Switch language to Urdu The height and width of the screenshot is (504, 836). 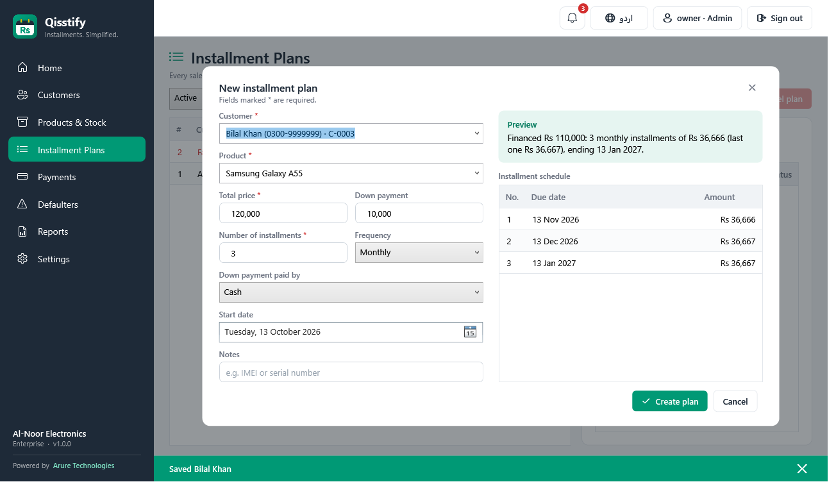click(x=619, y=18)
